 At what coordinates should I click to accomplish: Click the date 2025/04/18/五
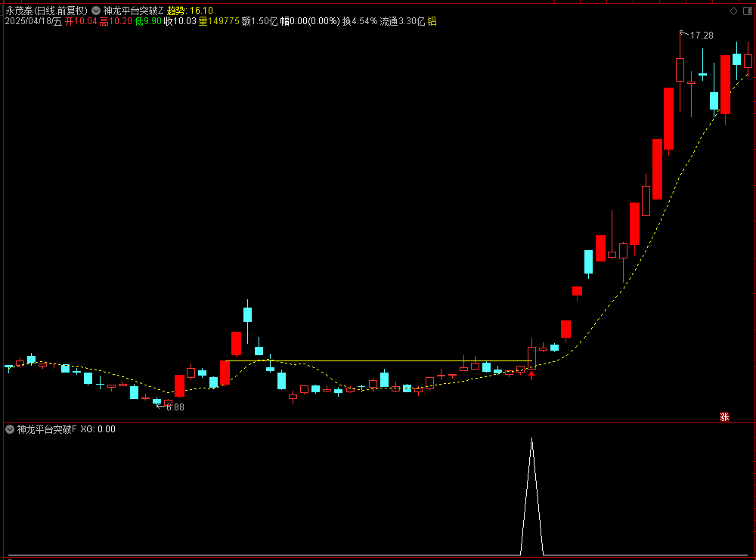coord(33,21)
